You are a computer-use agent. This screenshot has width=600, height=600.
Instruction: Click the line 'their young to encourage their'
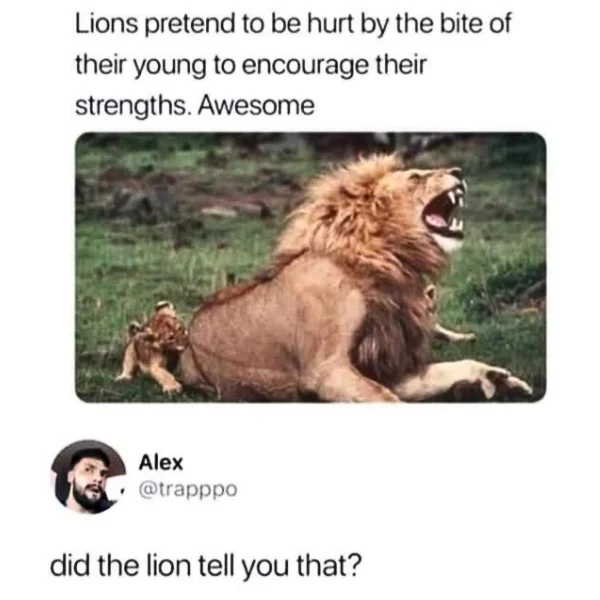tap(250, 65)
